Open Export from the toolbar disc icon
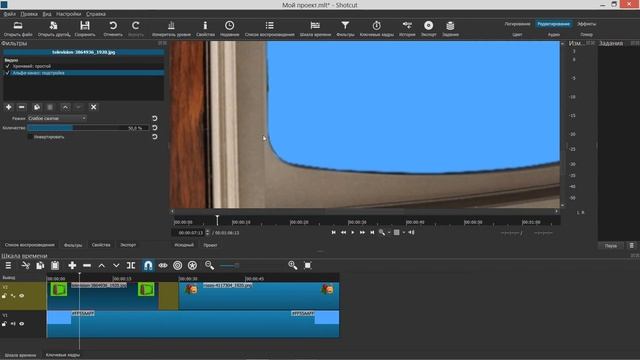640x360 pixels. pyautogui.click(x=429, y=26)
